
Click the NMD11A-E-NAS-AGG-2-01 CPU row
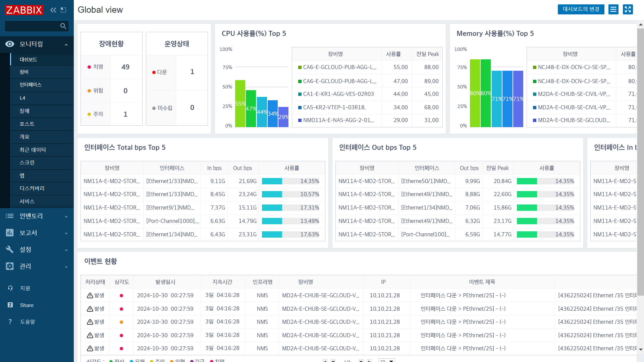(x=367, y=120)
